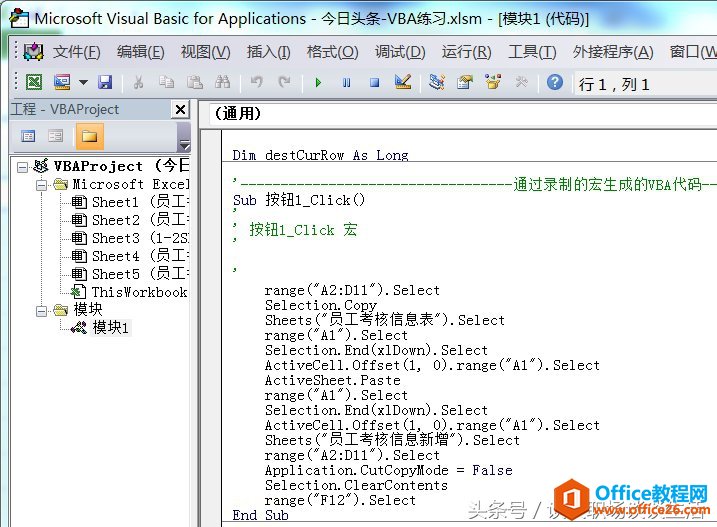Viewport: 717px width, 527px height.
Task: Click code line Selection.ClearContents
Action: [356, 485]
